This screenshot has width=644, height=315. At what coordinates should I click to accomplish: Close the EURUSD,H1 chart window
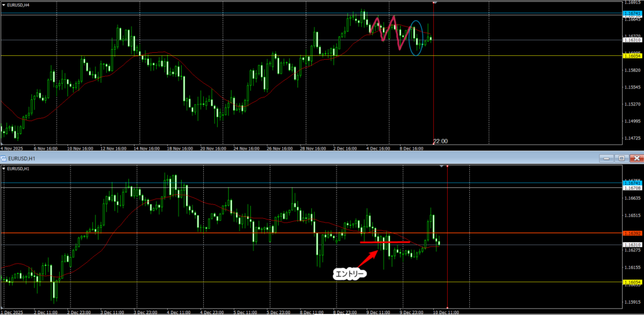[636, 158]
